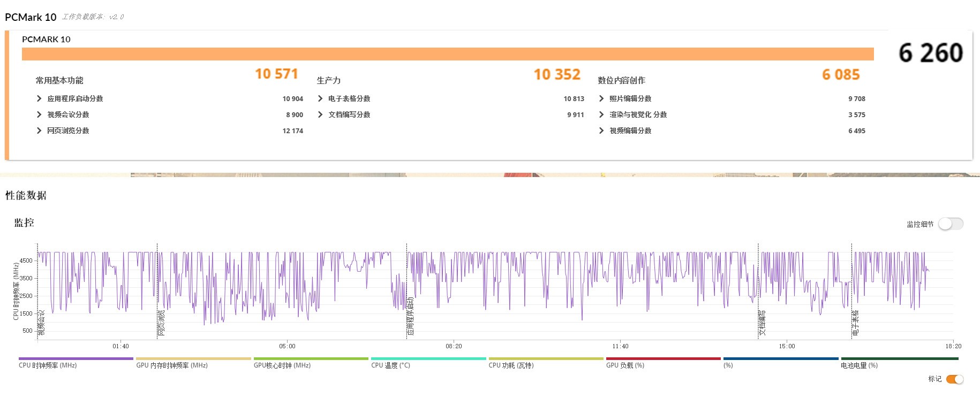Click the 工作负载版本 v2.0 text
The width and height of the screenshot is (980, 406).
click(93, 17)
